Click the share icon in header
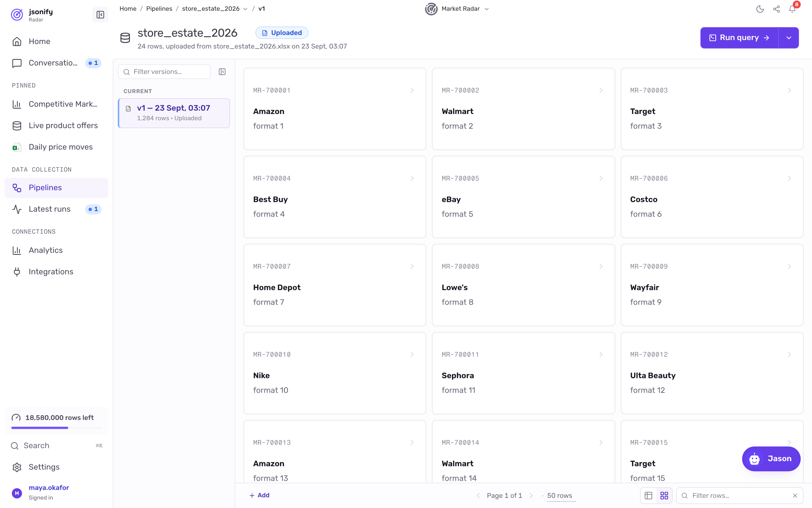Viewport: 812px width, 508px height. tap(776, 9)
